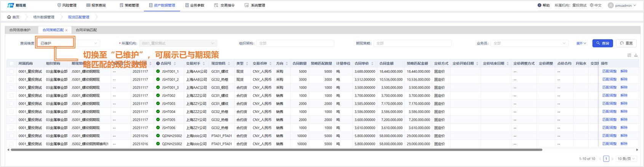Image resolution: width=644 pixels, height=167 pixels.
Task: Click the blue 查询 search button
Action: pos(602,43)
